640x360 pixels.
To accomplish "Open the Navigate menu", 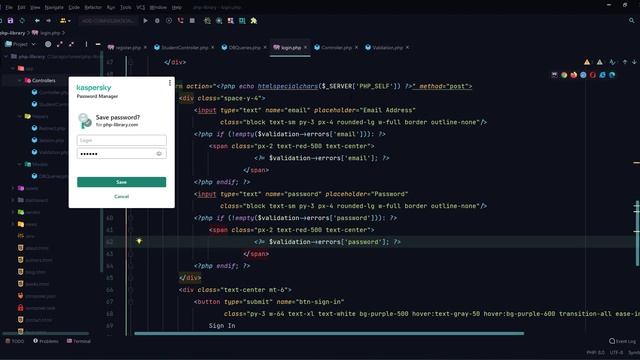I will (54, 7).
